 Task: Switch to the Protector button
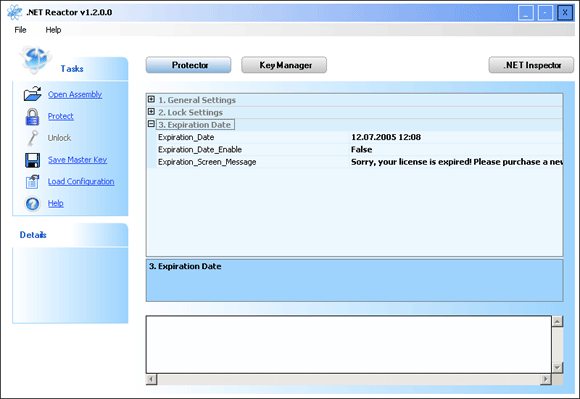click(x=189, y=65)
